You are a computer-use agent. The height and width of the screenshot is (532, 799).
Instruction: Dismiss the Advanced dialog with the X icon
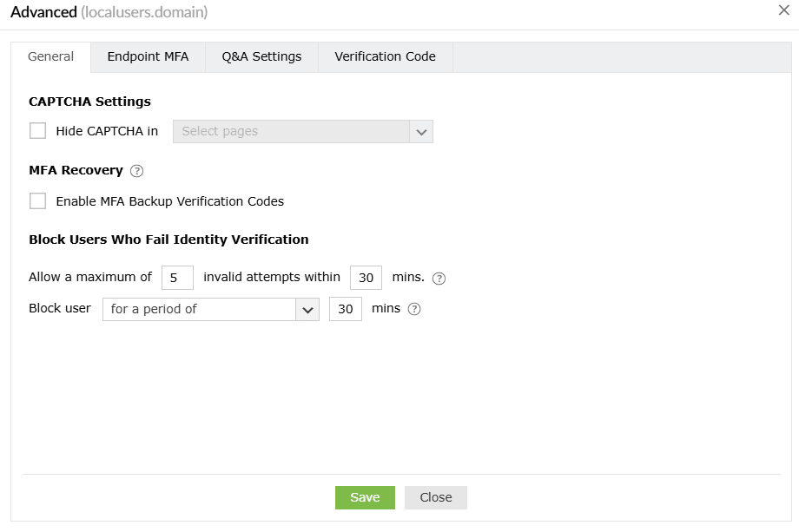[784, 12]
